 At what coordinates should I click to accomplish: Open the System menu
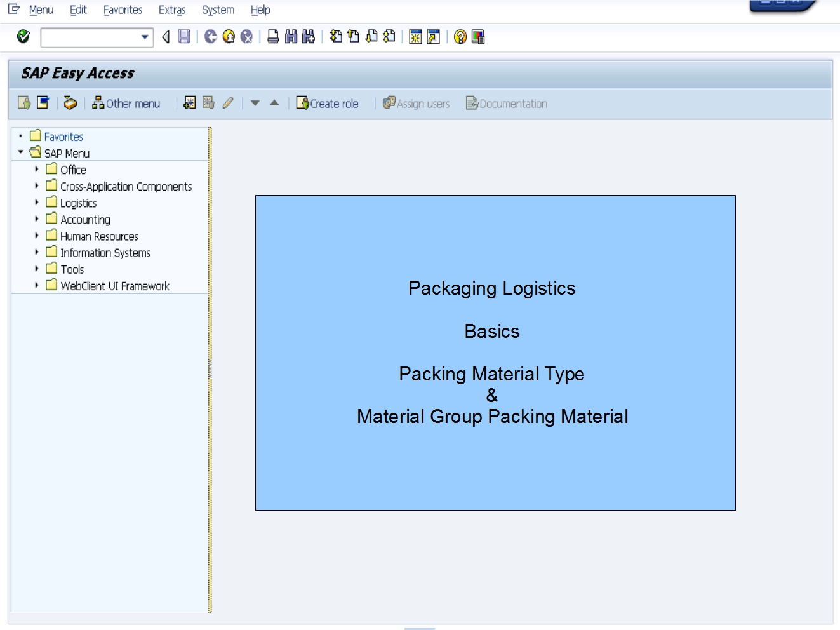[217, 10]
